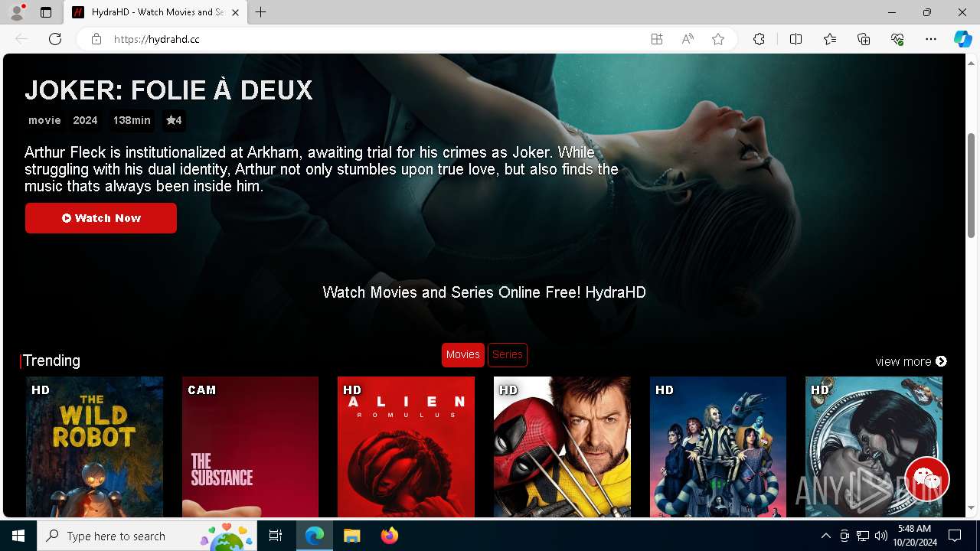This screenshot has height=551, width=980.
Task: Click the 138min duration tag
Action: (x=132, y=120)
